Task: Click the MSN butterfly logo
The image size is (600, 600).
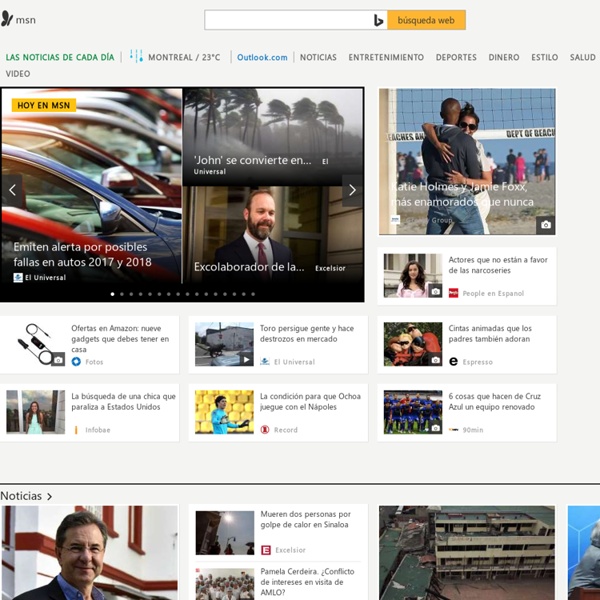Action: 8,19
